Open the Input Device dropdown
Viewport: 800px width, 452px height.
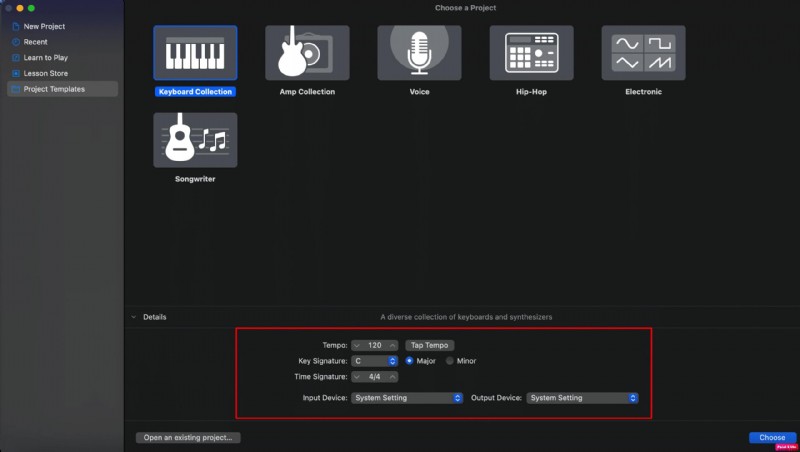(407, 398)
